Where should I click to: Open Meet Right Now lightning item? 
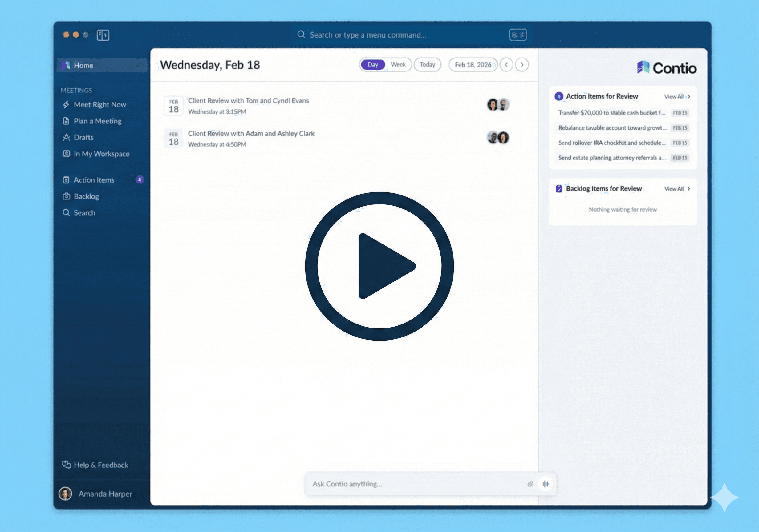[x=99, y=105]
